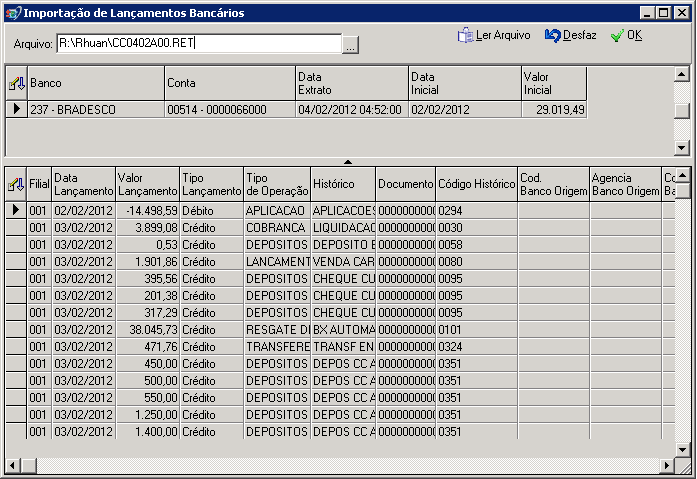Click the bank grid scrollbar down arrow
Screen dimensions: 697x479
click(x=681, y=148)
